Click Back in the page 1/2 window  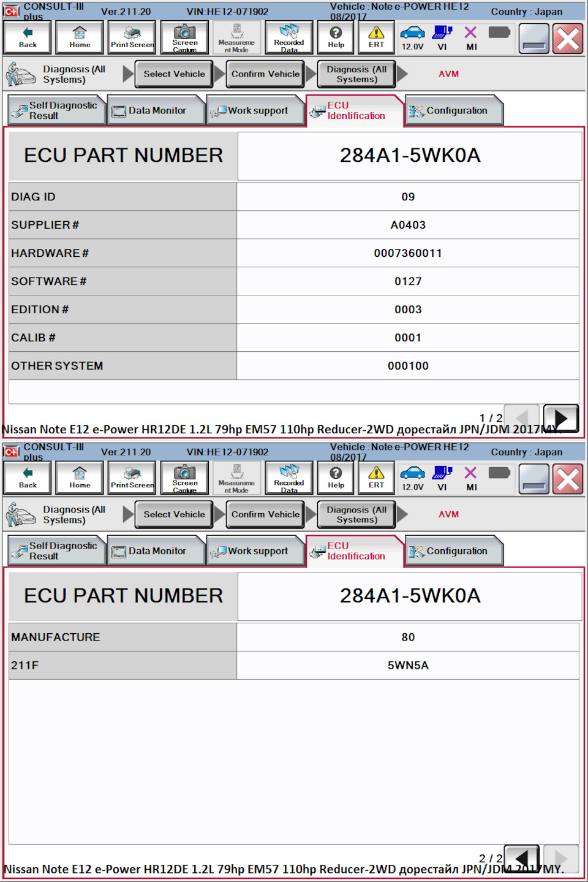point(28,37)
